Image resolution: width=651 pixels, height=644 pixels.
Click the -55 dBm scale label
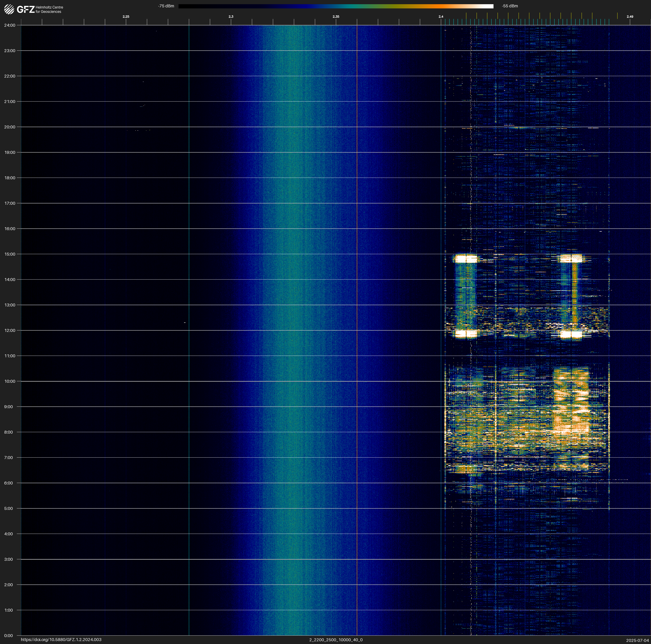coord(510,6)
